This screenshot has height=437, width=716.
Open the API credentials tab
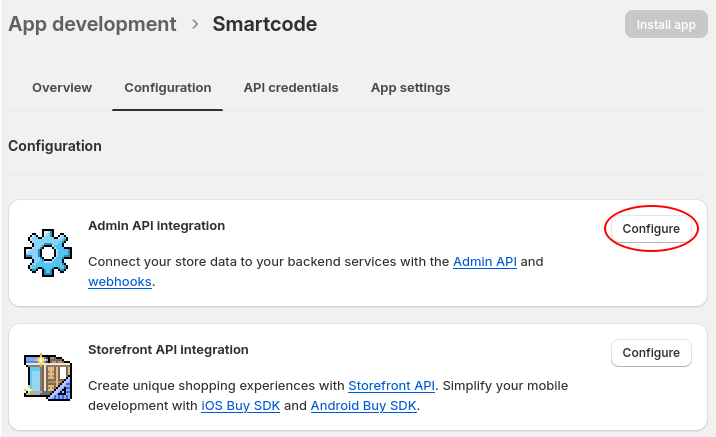coord(291,88)
